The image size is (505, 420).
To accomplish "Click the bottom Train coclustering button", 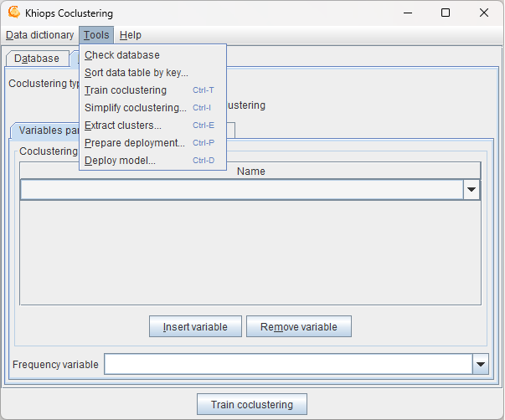I will [x=252, y=404].
